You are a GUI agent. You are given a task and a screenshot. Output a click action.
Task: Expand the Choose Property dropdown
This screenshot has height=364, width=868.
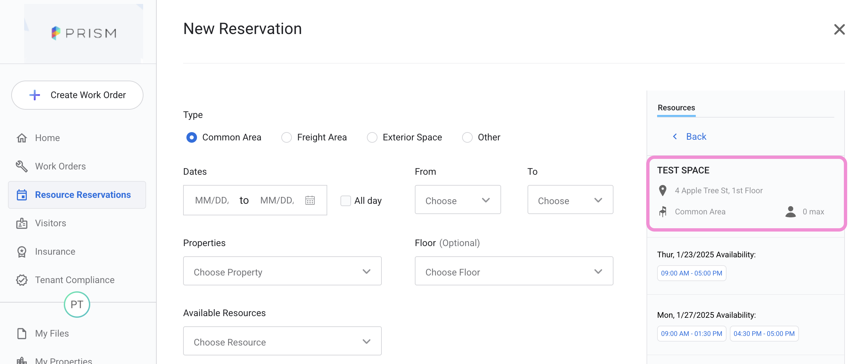click(282, 272)
